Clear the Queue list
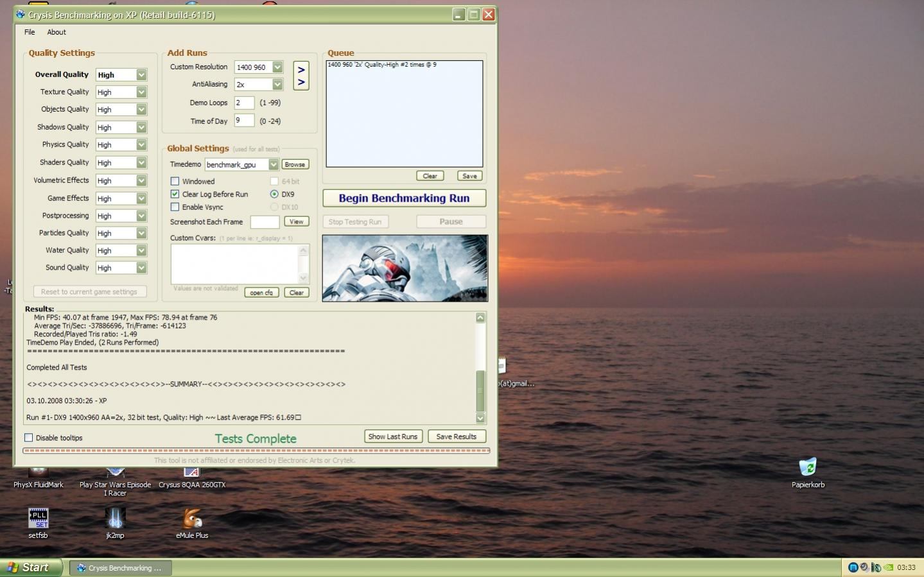924x577 pixels. [x=430, y=176]
